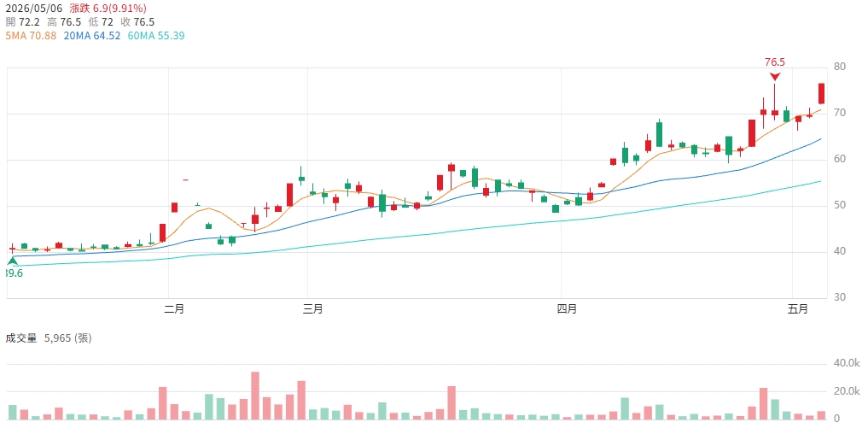Click the tall green candlestick in mid-April
Viewport: 868px width, 434px height.
659,134
